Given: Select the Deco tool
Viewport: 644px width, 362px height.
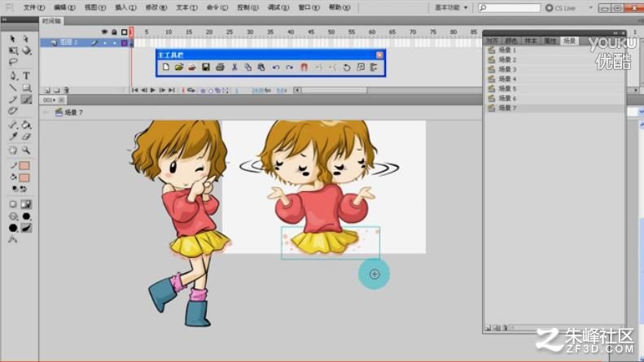Looking at the screenshot, I should (13, 111).
